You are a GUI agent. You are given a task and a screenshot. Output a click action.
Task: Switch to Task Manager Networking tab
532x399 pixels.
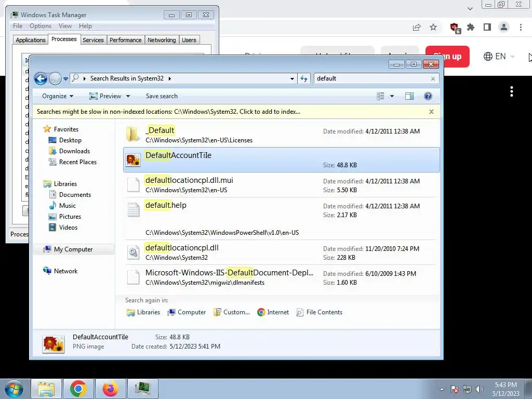[x=162, y=40]
